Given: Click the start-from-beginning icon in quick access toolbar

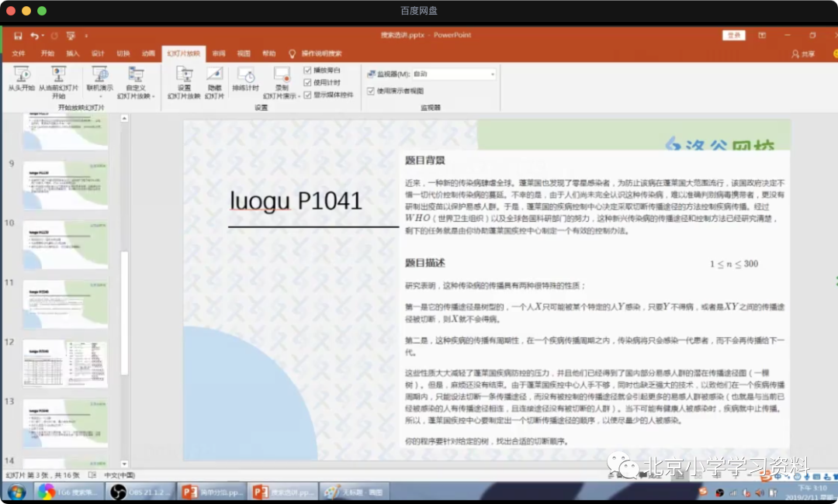Looking at the screenshot, I should [x=71, y=36].
